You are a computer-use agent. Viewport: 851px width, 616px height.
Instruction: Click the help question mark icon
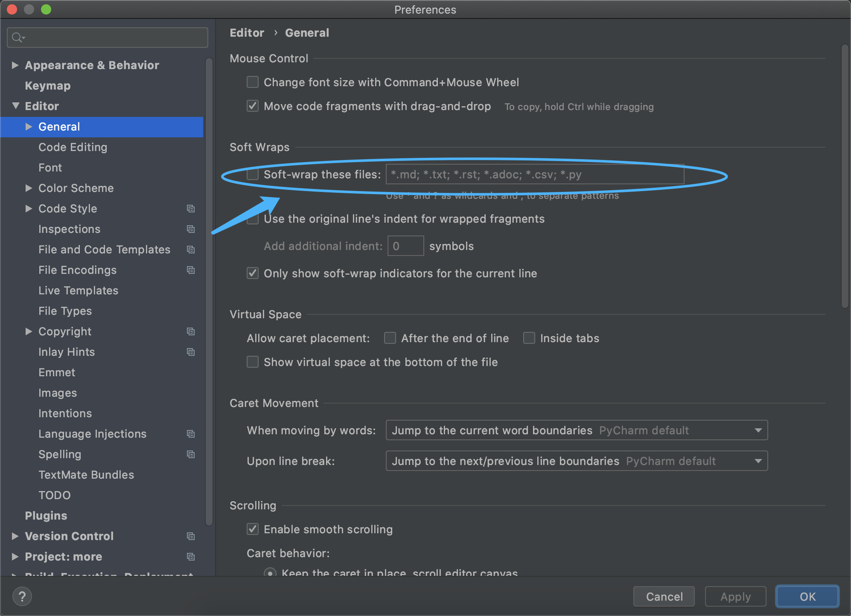click(x=22, y=596)
